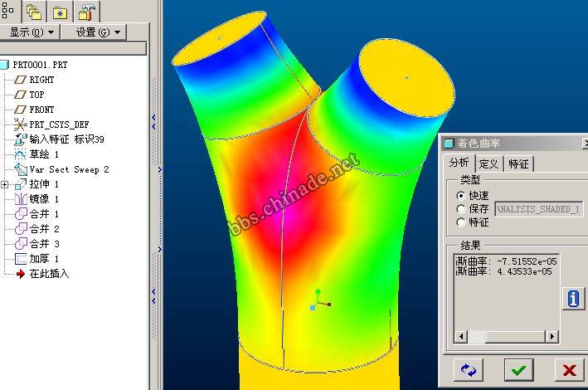
Task: Expand the 拉伸 1 tree node
Action: [x=5, y=184]
